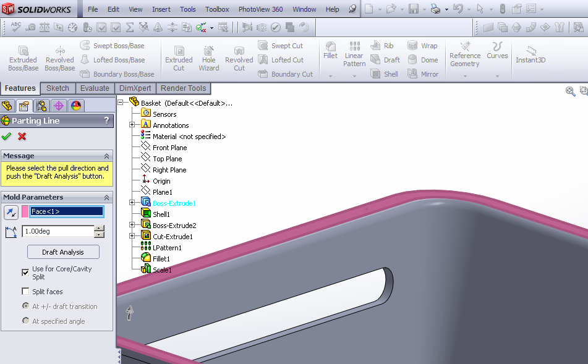
Task: Select the Revolved Boss/Base tool
Action: [59, 58]
